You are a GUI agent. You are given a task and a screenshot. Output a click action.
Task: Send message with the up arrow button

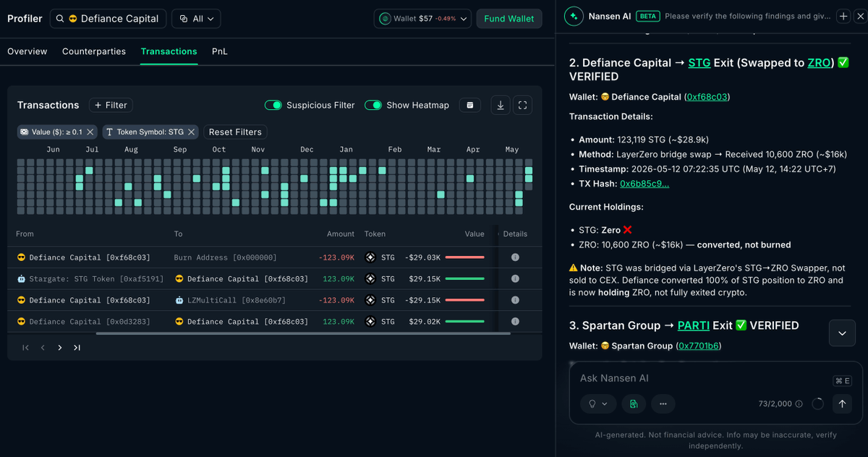(842, 404)
